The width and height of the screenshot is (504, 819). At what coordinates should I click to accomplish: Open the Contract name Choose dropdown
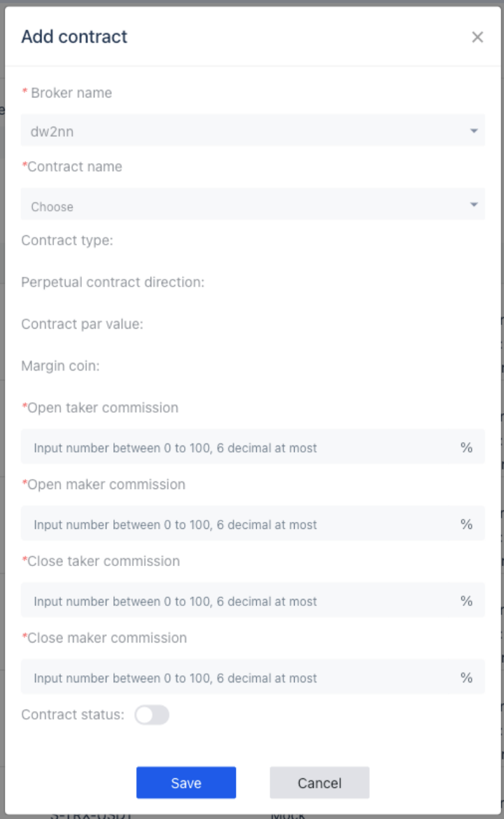coord(253,205)
